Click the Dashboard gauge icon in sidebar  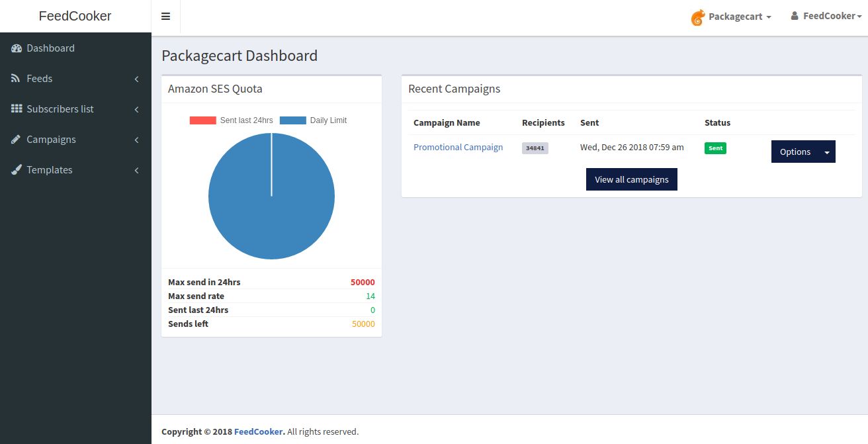[17, 48]
